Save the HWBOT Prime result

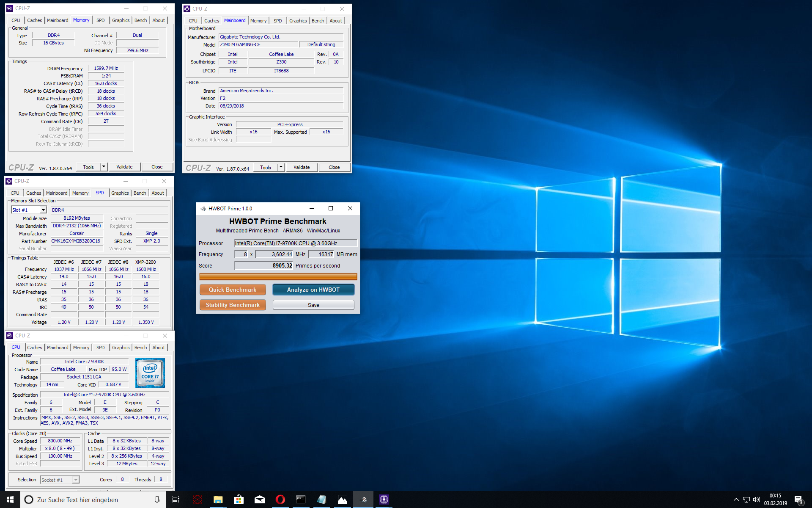click(x=313, y=305)
